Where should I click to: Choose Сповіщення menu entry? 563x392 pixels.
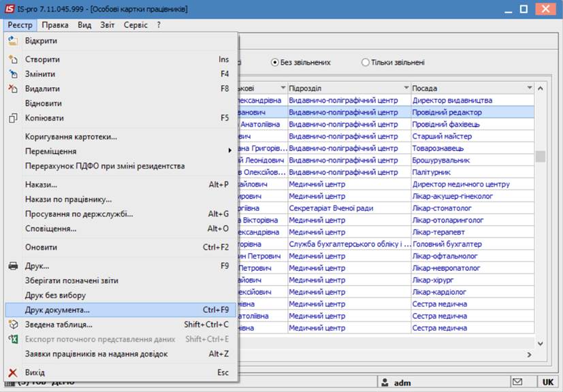click(120, 229)
